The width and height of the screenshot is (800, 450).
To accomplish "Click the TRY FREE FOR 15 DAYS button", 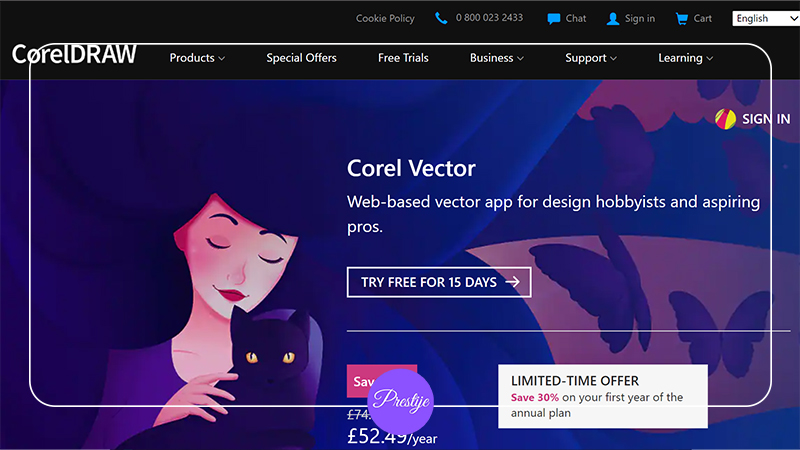I will [439, 282].
